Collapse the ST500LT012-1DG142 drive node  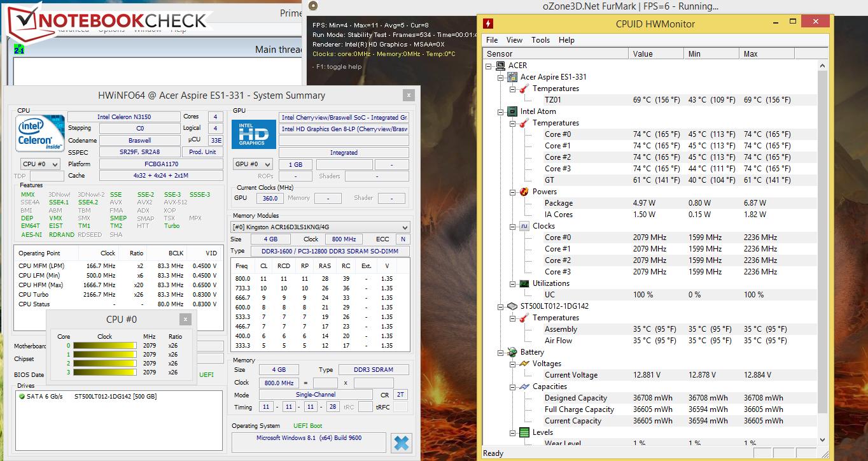(501, 306)
